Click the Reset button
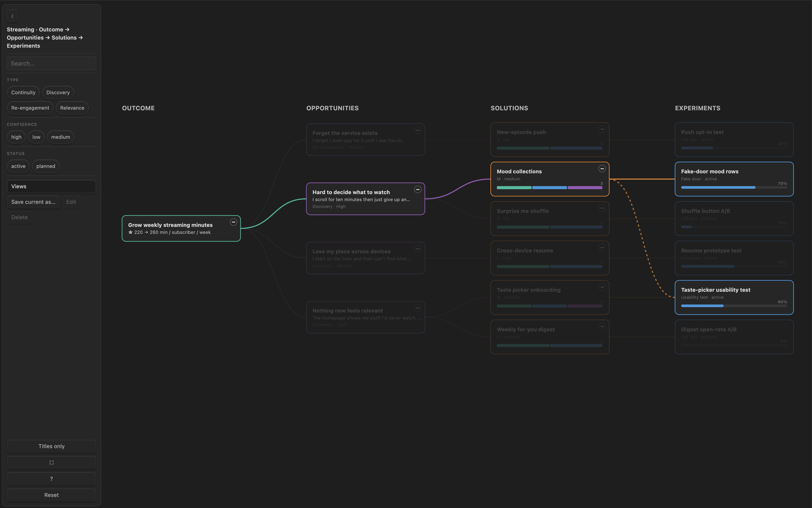This screenshot has height=508, width=812. [x=51, y=495]
